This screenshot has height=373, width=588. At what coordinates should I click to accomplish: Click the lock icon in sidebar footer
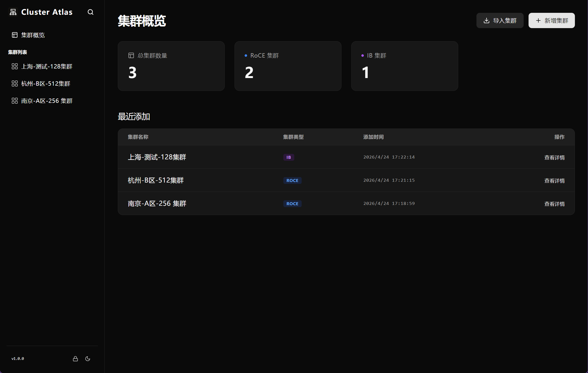coord(75,359)
